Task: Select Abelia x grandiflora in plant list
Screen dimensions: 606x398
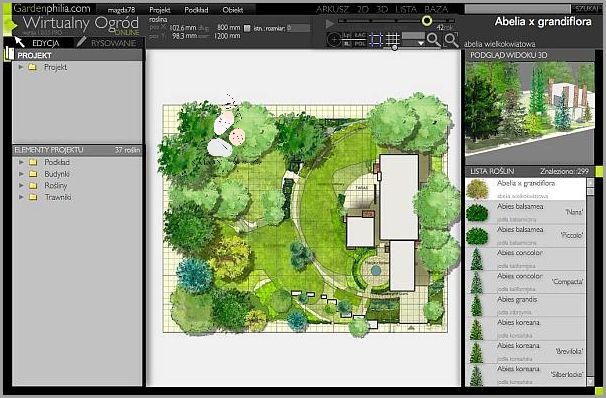Action: point(526,189)
